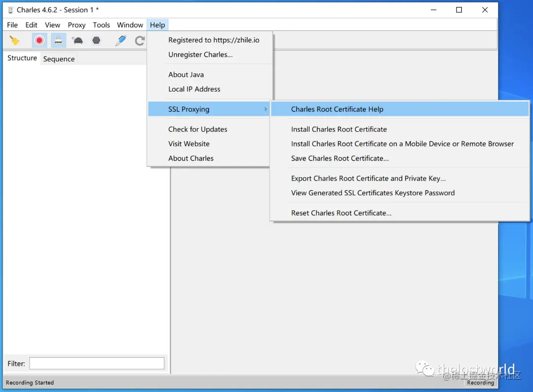Open the Proxy menu

[76, 25]
